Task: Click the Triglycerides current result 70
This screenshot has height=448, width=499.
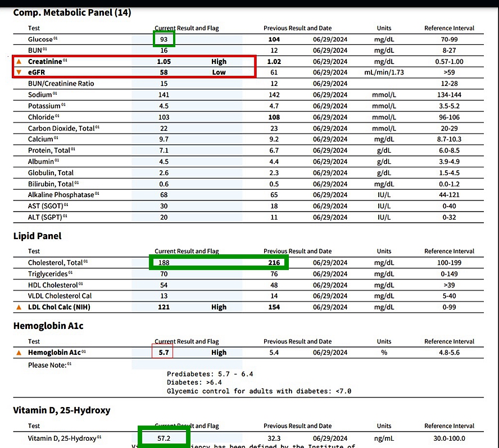Action: point(164,273)
